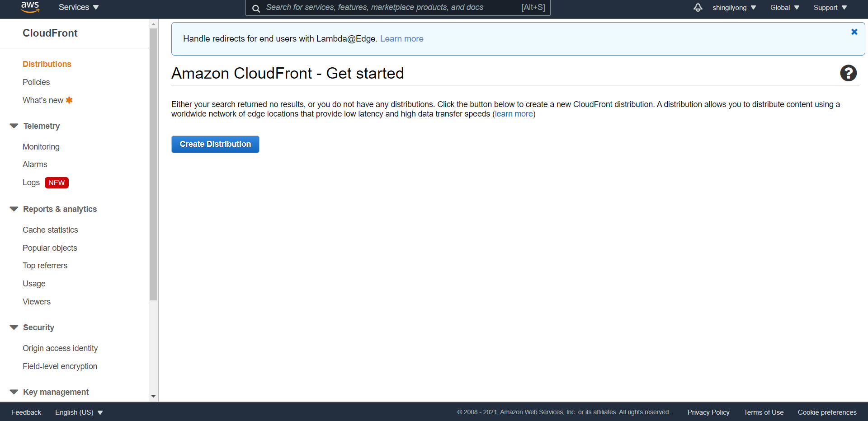Viewport: 868px width, 421px height.
Task: Open Origin access identity settings
Action: (x=60, y=348)
